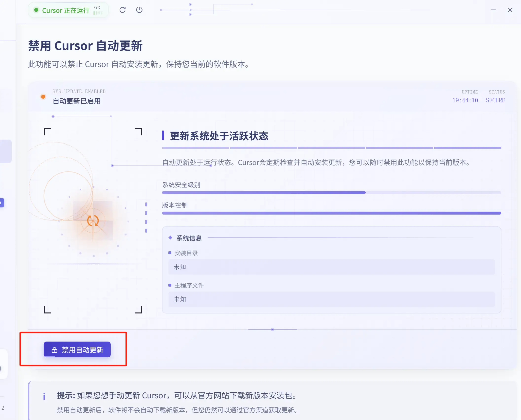Image resolution: width=521 pixels, height=420 pixels.
Task: Click the UPTIME label
Action: pos(469,92)
